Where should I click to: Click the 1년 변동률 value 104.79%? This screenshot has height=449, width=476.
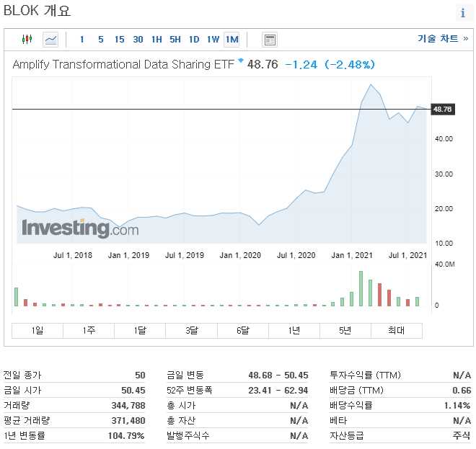pyautogui.click(x=126, y=436)
